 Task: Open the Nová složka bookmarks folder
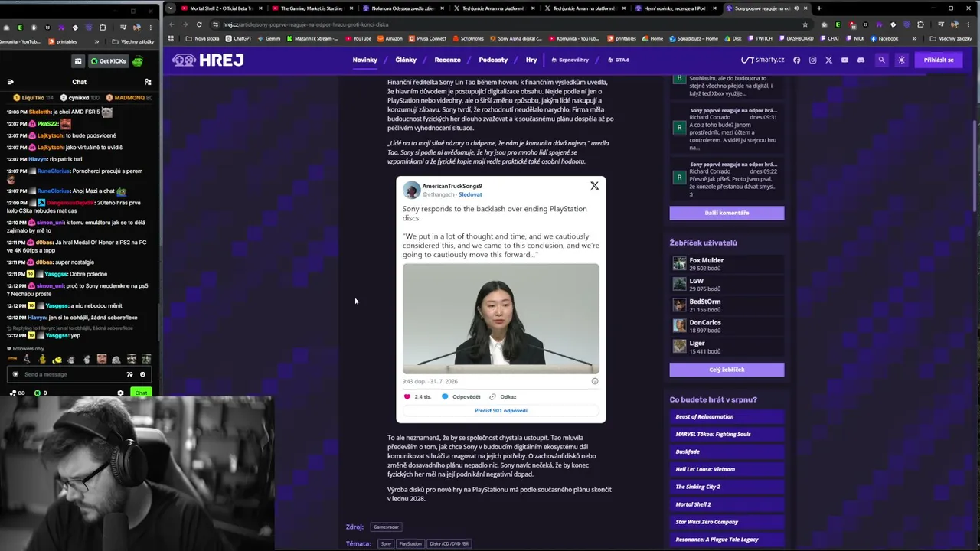[203, 38]
